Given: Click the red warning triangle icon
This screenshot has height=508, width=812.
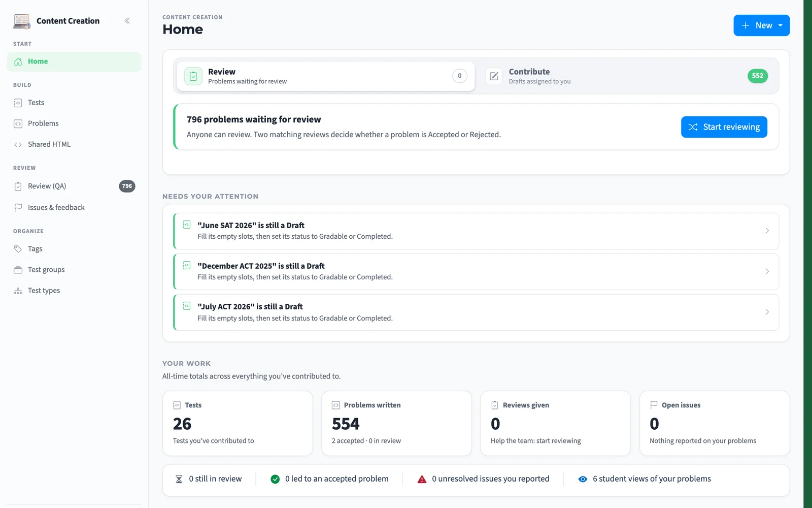Looking at the screenshot, I should (422, 479).
